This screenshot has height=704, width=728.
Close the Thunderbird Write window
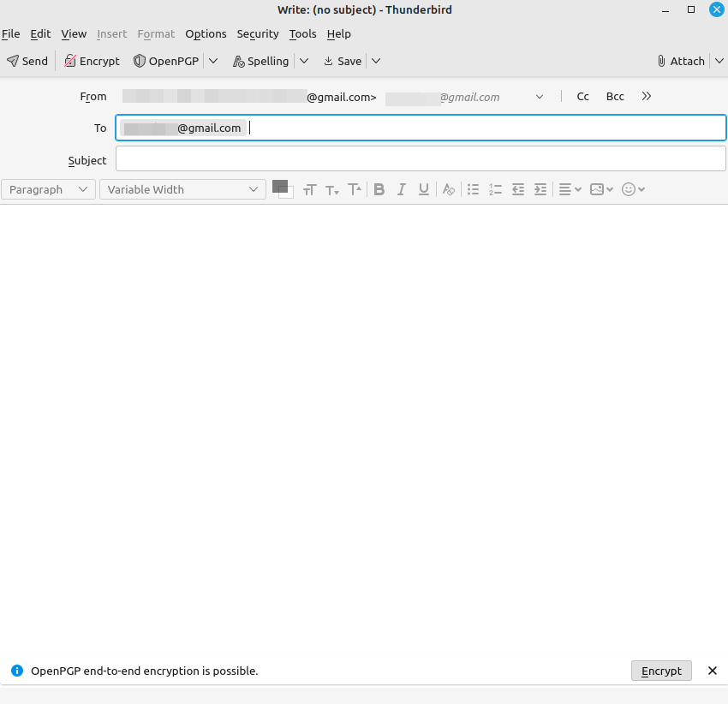point(716,9)
